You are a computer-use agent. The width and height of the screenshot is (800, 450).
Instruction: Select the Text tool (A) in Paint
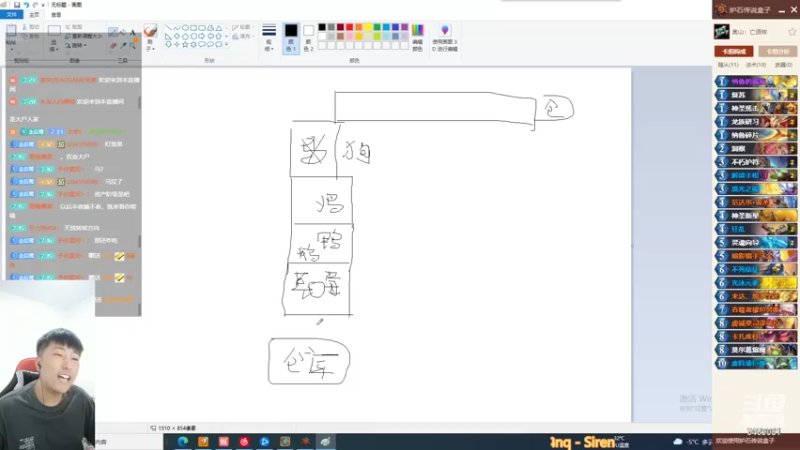[132, 32]
